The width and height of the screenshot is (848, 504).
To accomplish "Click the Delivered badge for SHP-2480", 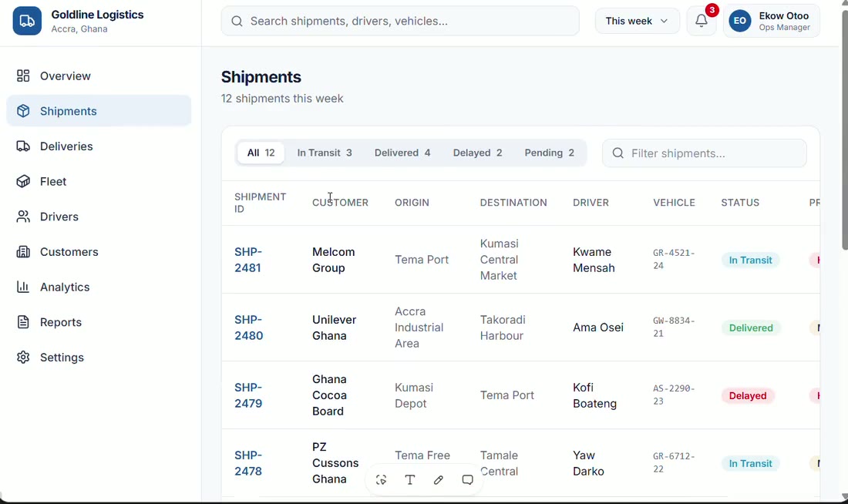I will [751, 328].
